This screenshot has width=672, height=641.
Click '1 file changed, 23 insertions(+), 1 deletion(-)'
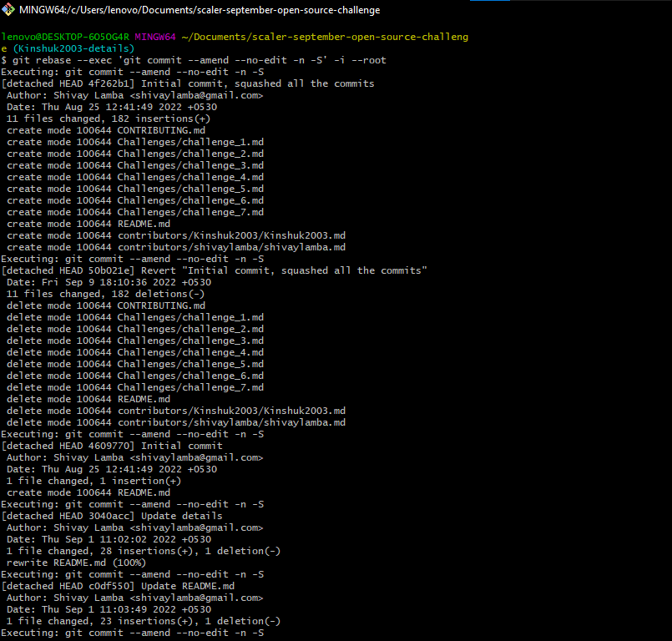tap(144, 621)
